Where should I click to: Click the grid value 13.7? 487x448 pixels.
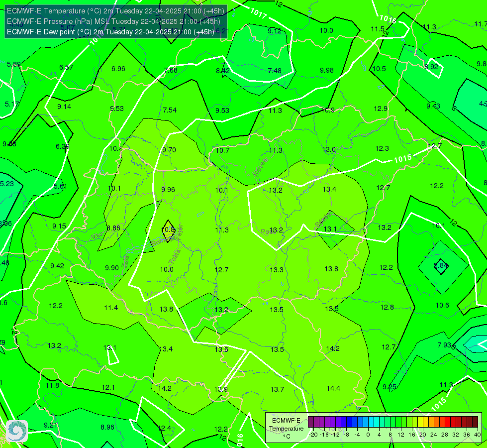[277, 389]
